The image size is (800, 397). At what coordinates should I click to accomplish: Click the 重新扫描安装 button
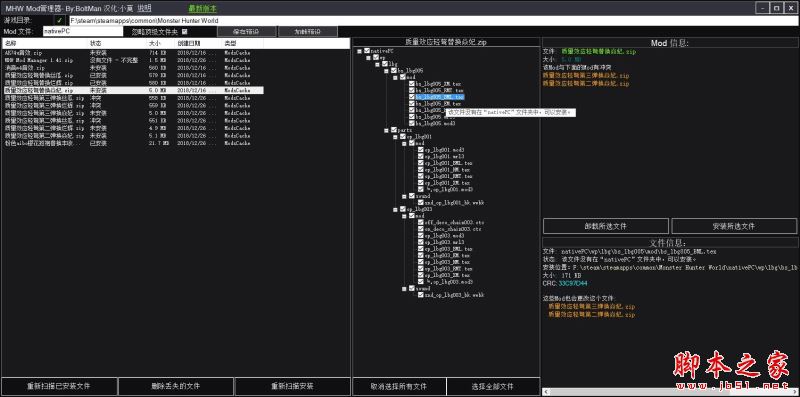pos(292,386)
